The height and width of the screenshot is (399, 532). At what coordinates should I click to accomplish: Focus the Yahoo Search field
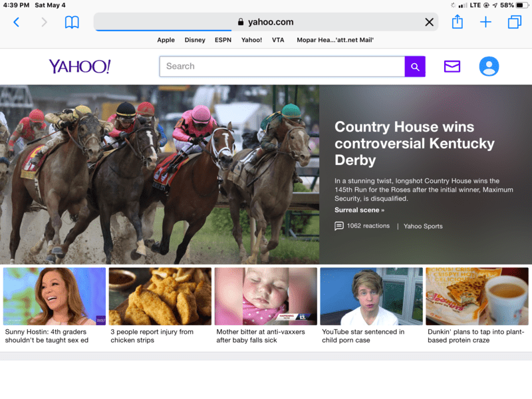click(x=282, y=66)
